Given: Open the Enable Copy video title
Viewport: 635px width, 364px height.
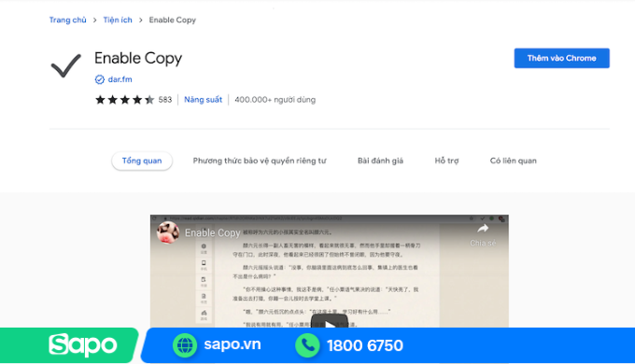Looking at the screenshot, I should pyautogui.click(x=212, y=232).
